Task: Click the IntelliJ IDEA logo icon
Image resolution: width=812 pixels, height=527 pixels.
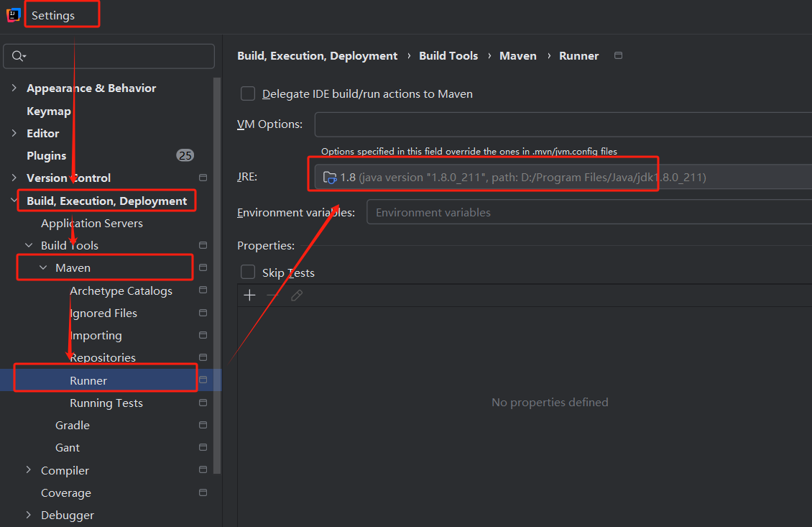Action: click(13, 15)
